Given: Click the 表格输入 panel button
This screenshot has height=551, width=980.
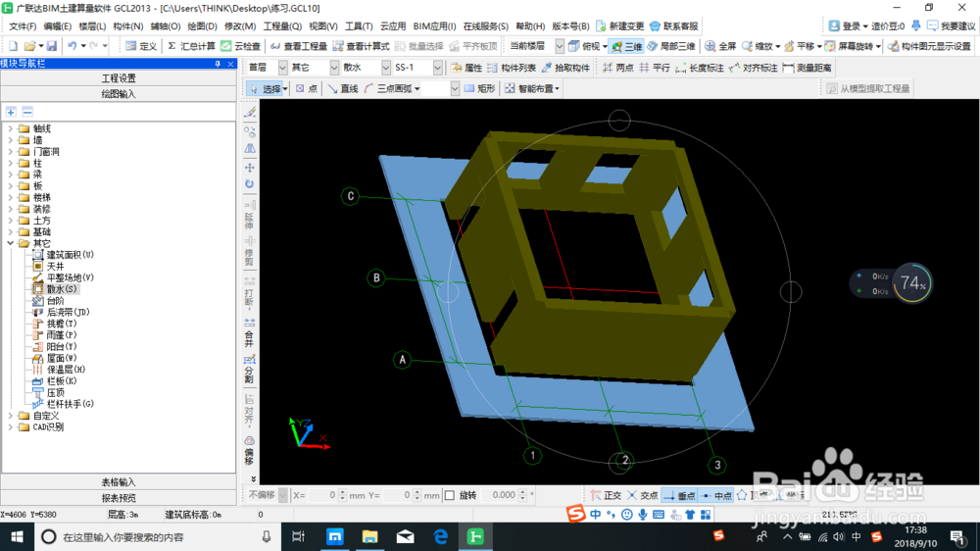Looking at the screenshot, I should 119,482.
